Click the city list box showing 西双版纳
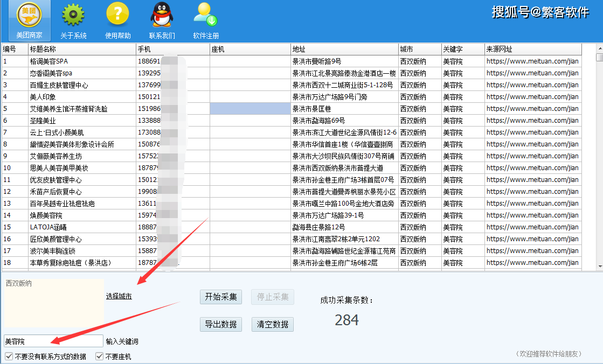This screenshot has width=603, height=364. tap(53, 303)
